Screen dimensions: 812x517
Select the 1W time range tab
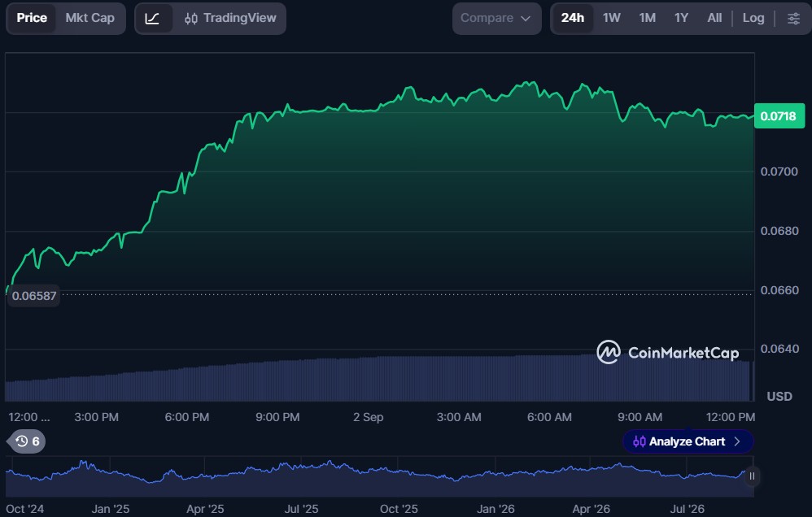[611, 18]
